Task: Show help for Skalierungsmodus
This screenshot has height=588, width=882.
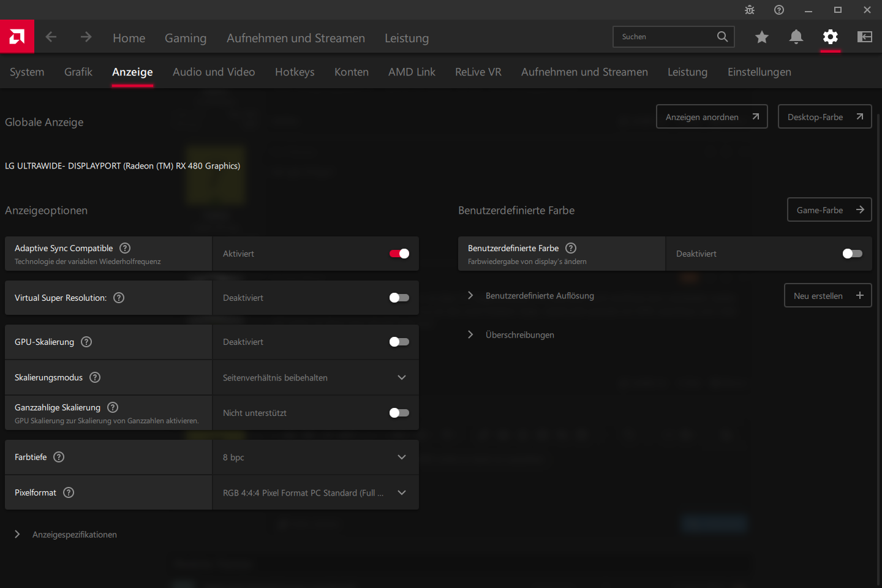Action: point(95,377)
